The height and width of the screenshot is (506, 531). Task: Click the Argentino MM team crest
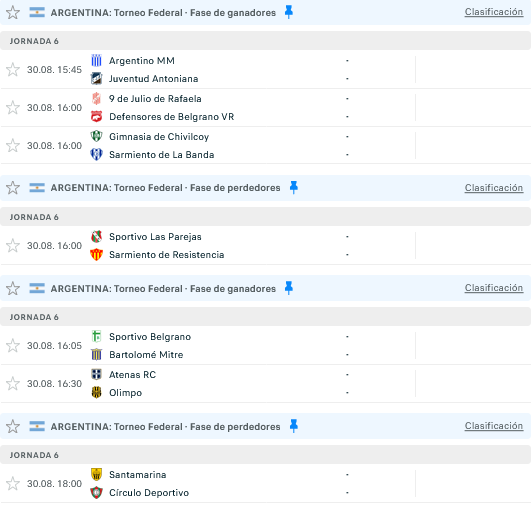[97, 61]
